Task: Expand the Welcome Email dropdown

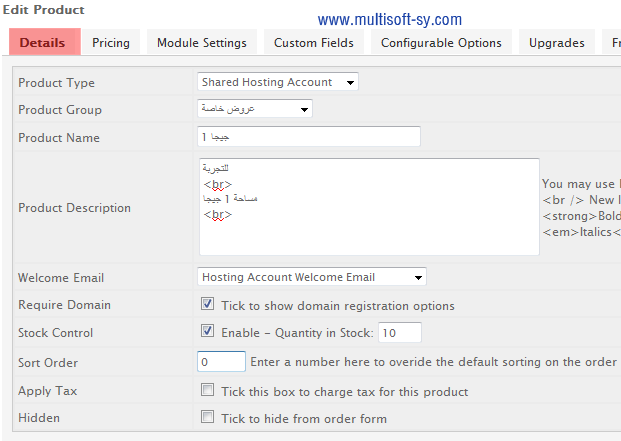Action: pos(312,277)
